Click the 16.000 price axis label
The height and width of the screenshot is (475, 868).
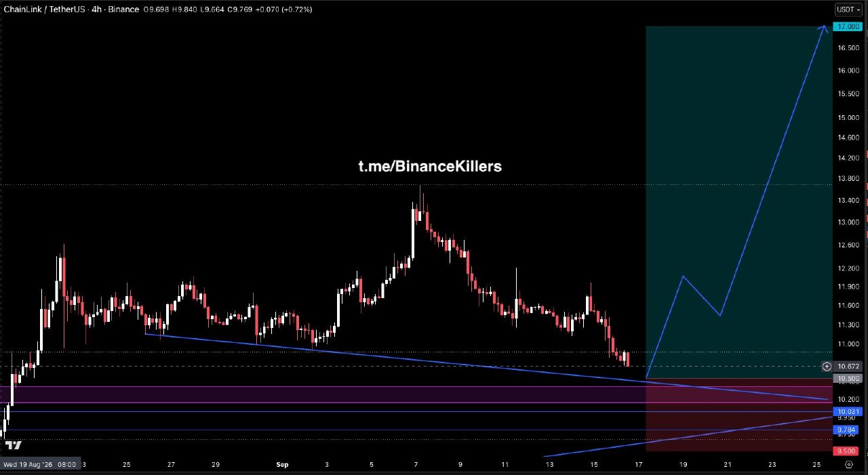[x=848, y=70]
